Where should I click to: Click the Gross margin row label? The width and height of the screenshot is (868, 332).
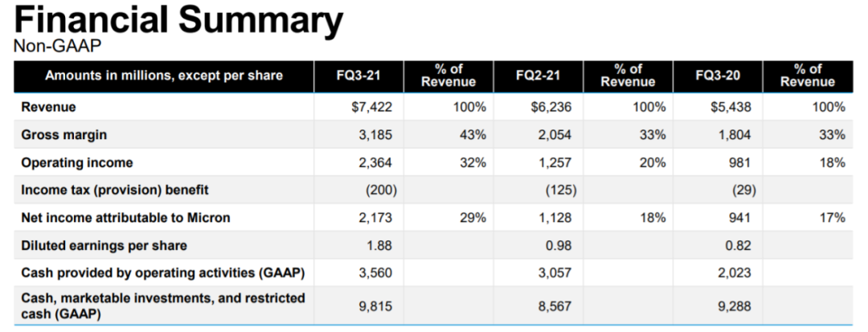pos(64,135)
